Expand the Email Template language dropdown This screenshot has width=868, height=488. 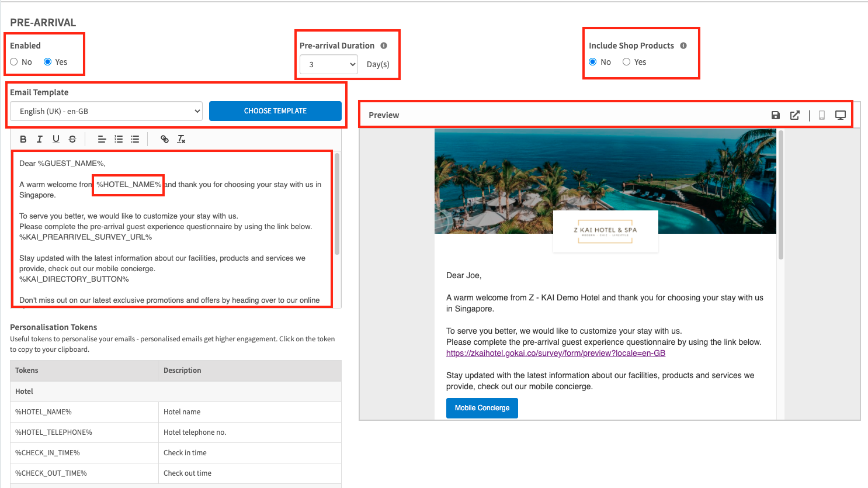[x=106, y=111]
